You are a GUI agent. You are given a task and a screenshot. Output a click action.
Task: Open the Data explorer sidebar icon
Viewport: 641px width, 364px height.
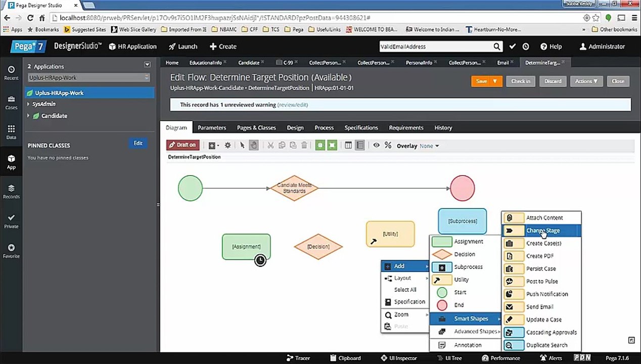[x=11, y=132]
